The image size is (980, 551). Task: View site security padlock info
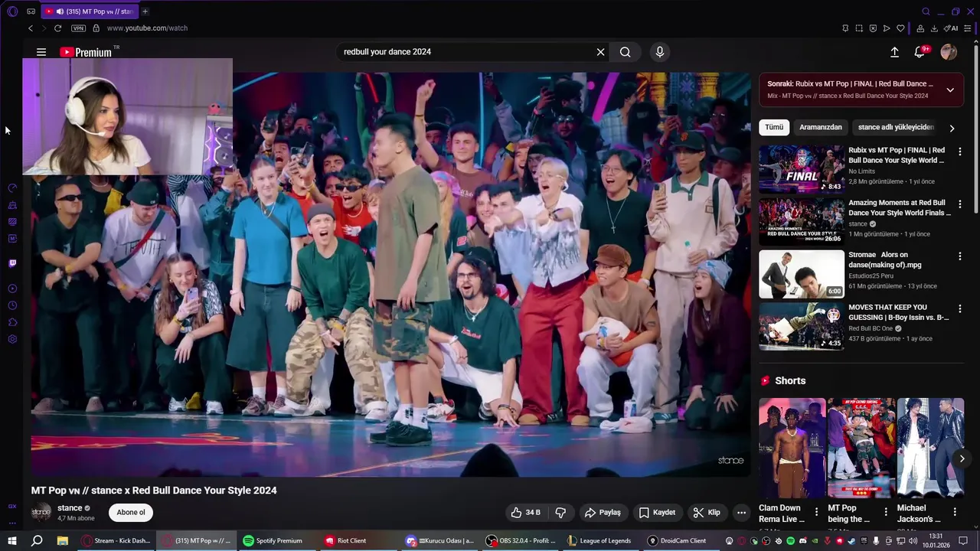coord(96,28)
